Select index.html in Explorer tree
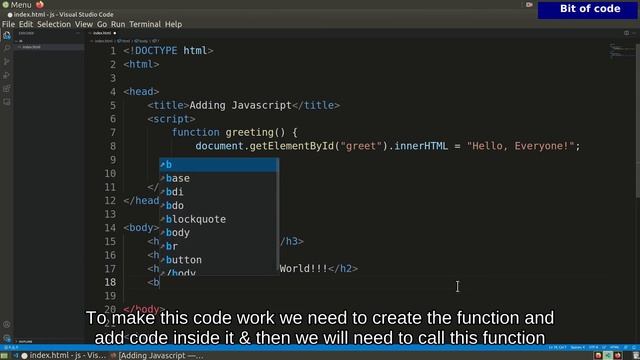Image resolution: width=640 pixels, height=360 pixels. pyautogui.click(x=49, y=47)
